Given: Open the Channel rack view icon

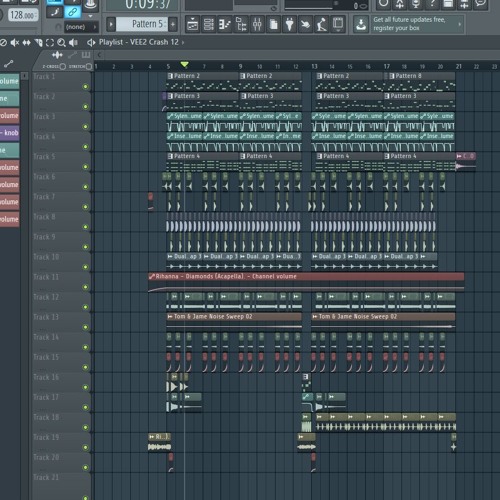Looking at the screenshot, I should click(x=209, y=24).
